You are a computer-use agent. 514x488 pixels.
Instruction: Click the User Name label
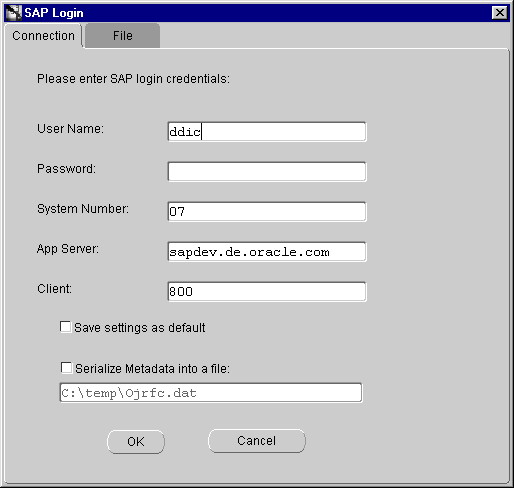click(x=70, y=129)
